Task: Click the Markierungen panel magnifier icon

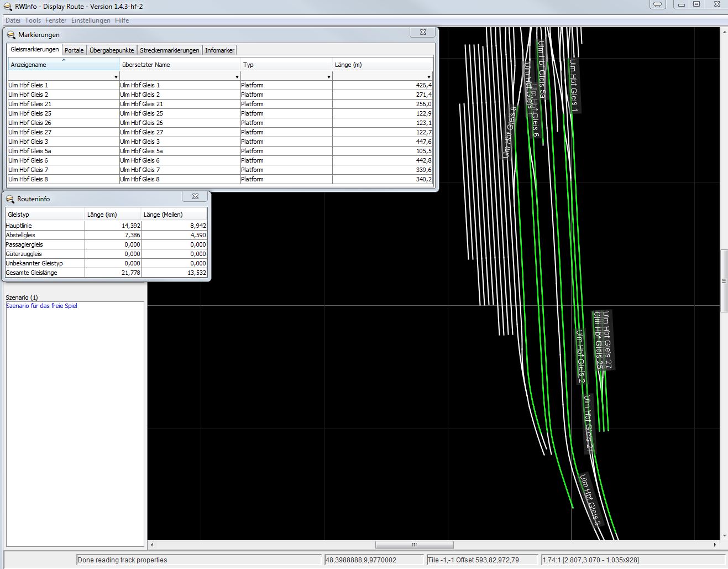Action: coord(11,35)
